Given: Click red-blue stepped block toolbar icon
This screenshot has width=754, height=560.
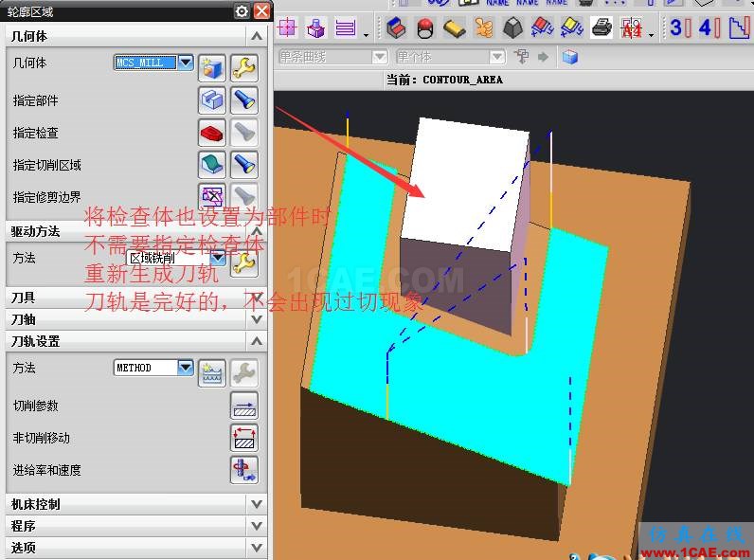Looking at the screenshot, I should pos(396,27).
